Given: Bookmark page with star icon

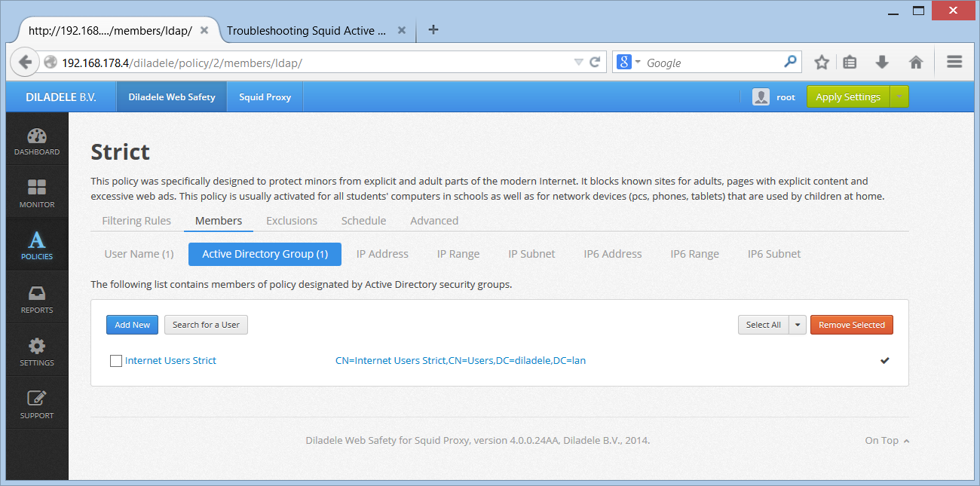Looking at the screenshot, I should point(822,63).
